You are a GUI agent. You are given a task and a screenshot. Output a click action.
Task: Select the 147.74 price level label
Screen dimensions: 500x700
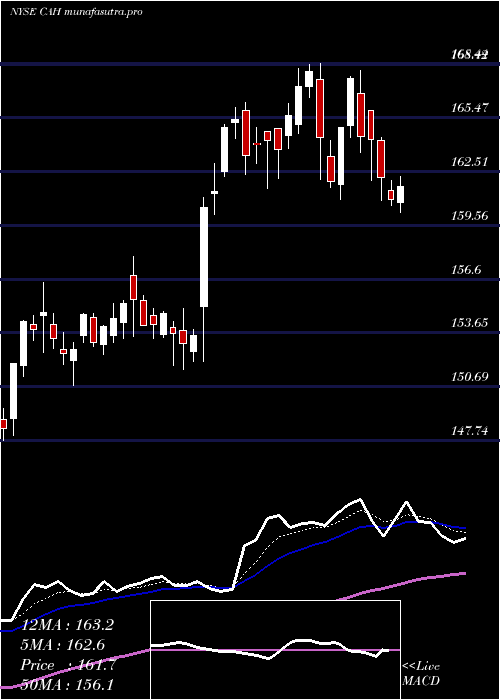(469, 431)
